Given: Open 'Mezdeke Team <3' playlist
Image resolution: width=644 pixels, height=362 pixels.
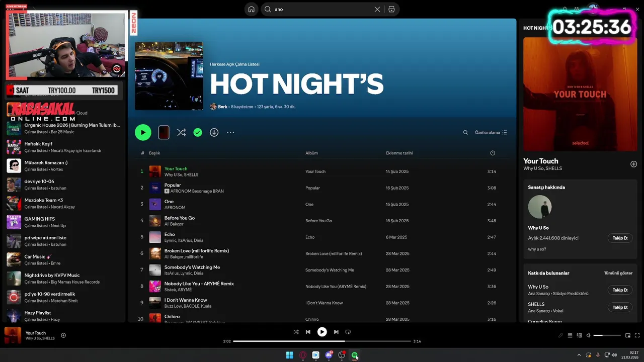Looking at the screenshot, I should click(64, 203).
